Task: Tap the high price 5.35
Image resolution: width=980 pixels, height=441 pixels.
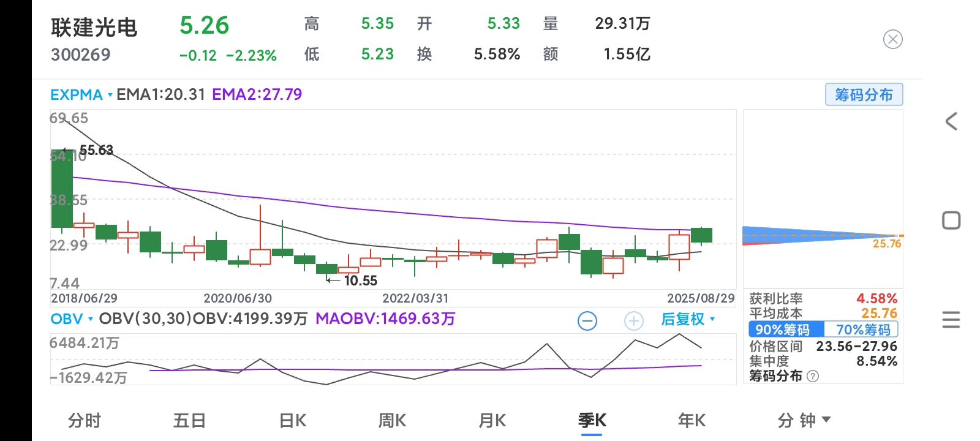Action: tap(377, 24)
